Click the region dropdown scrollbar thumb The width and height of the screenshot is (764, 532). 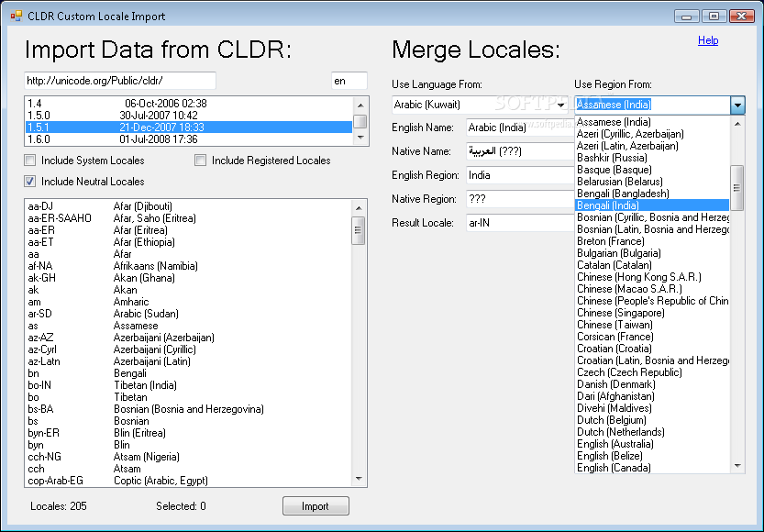tap(737, 187)
